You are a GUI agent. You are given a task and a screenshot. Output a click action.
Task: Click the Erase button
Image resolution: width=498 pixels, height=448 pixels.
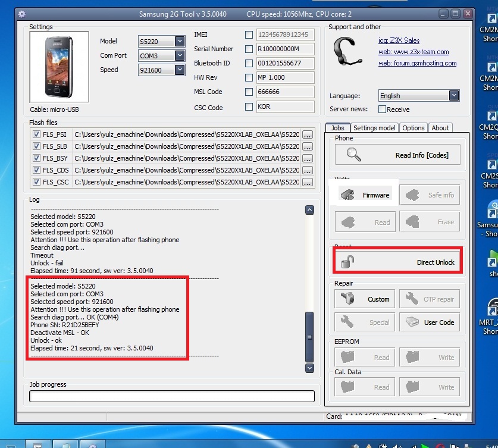click(x=430, y=221)
